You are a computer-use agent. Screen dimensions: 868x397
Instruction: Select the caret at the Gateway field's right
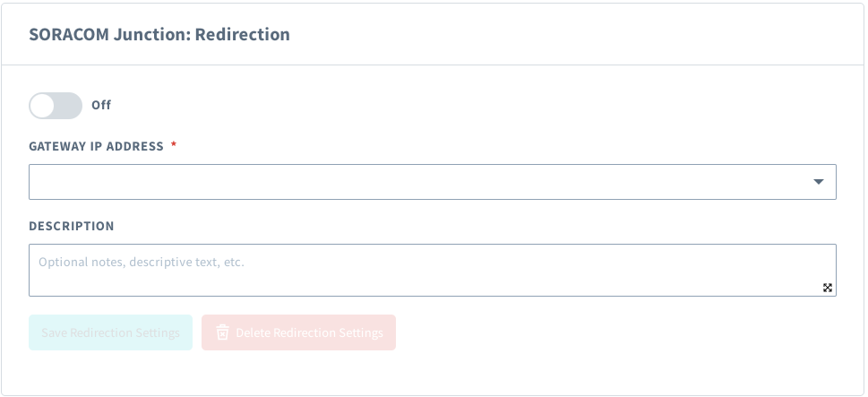tap(818, 182)
